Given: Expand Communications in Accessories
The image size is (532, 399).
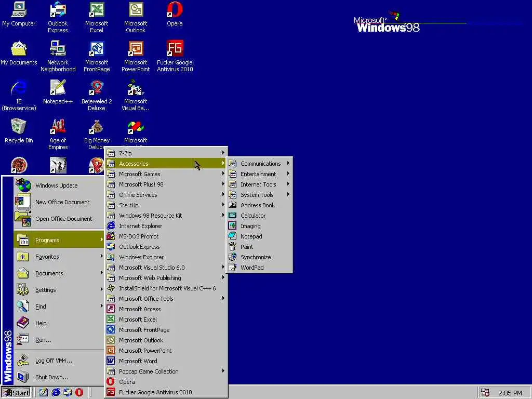Looking at the screenshot, I should click(260, 163).
